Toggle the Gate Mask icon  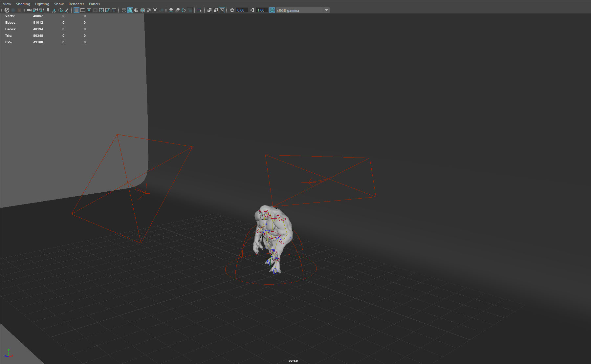(95, 10)
